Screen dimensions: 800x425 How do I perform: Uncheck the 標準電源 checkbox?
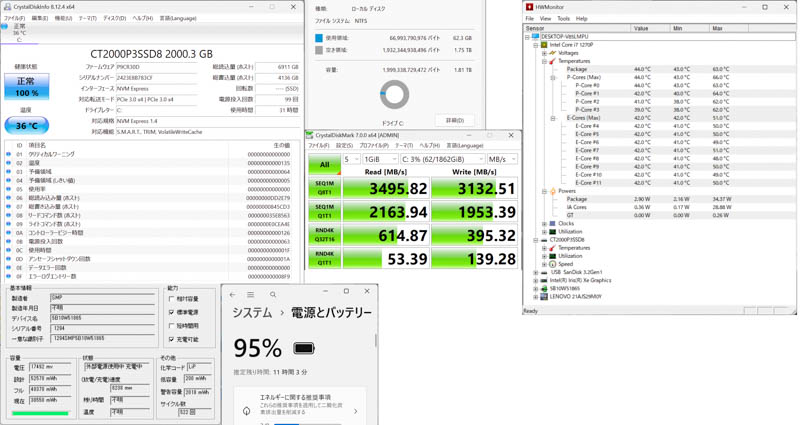172,312
